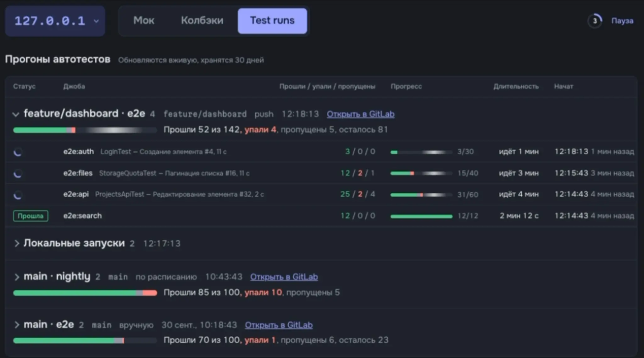Viewport: 644px width, 358px height.
Task: Select the e2e:auth job name
Action: pyautogui.click(x=79, y=152)
